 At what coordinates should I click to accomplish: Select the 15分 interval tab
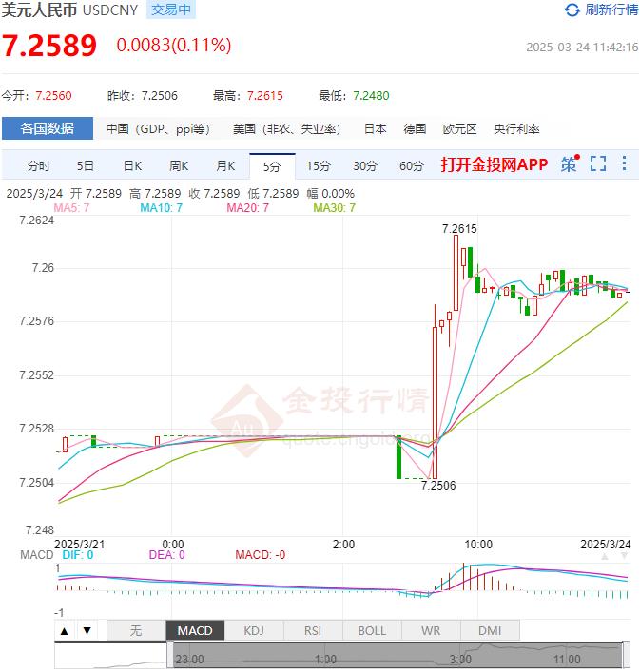click(x=318, y=165)
